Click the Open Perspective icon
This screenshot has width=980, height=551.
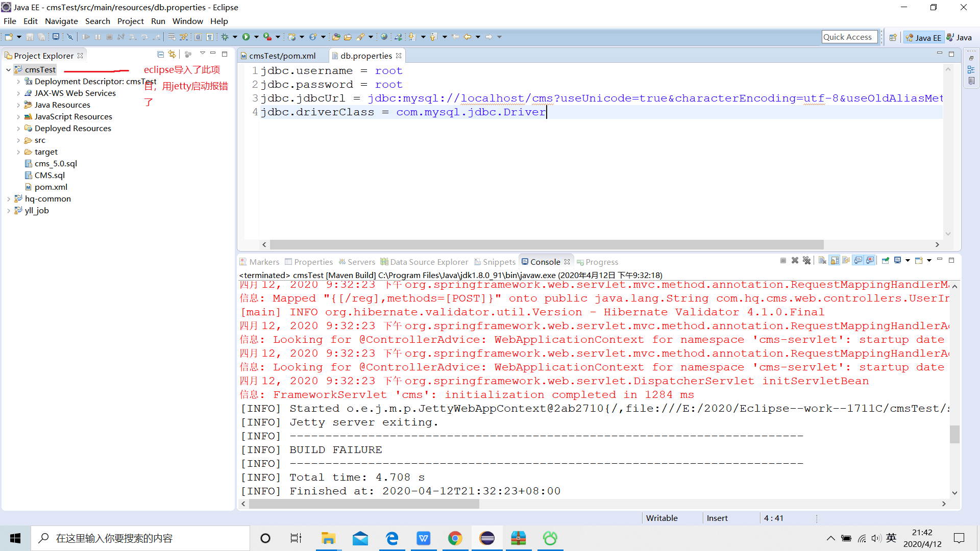(893, 37)
